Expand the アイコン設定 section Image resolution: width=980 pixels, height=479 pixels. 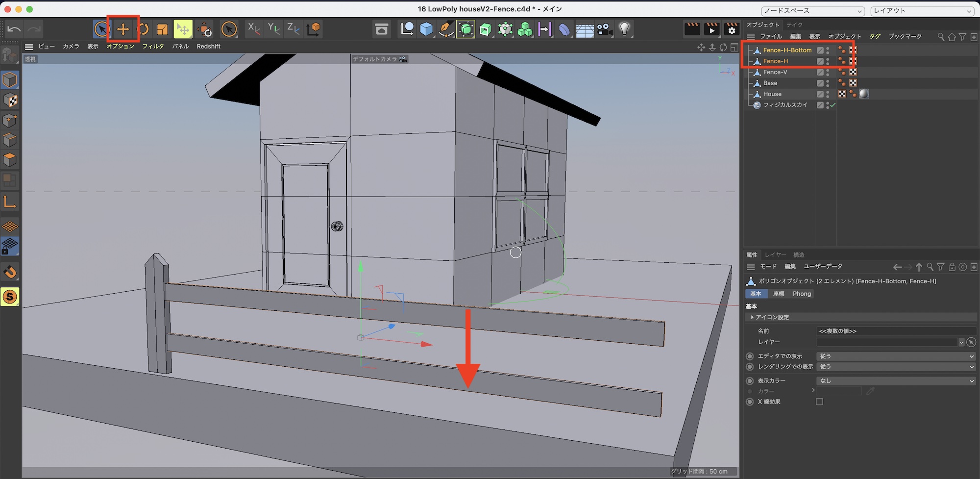pos(752,318)
